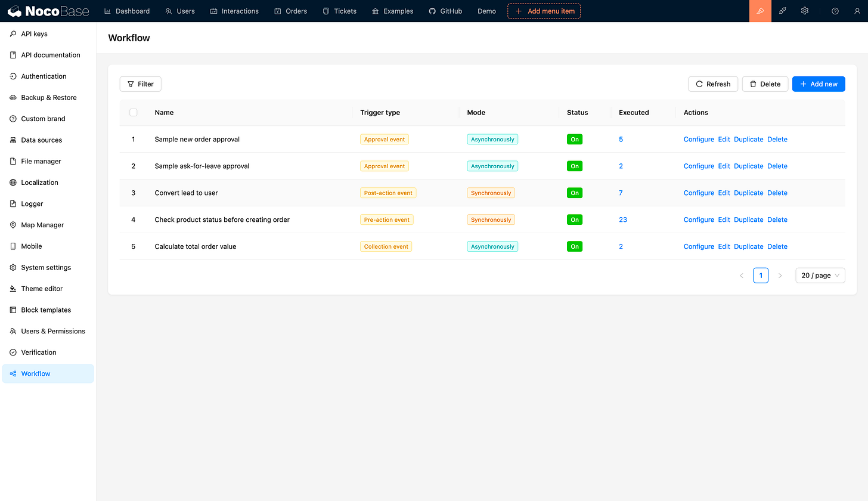Duplicate the Sample ask-for-leave approval workflow
Screen dimensions: 868x501
(748, 166)
